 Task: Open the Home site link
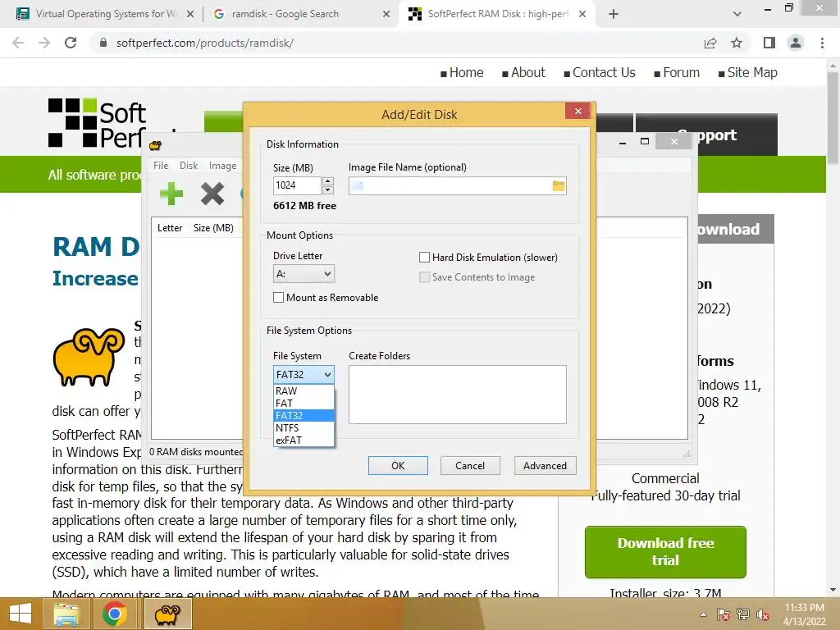[x=466, y=72]
